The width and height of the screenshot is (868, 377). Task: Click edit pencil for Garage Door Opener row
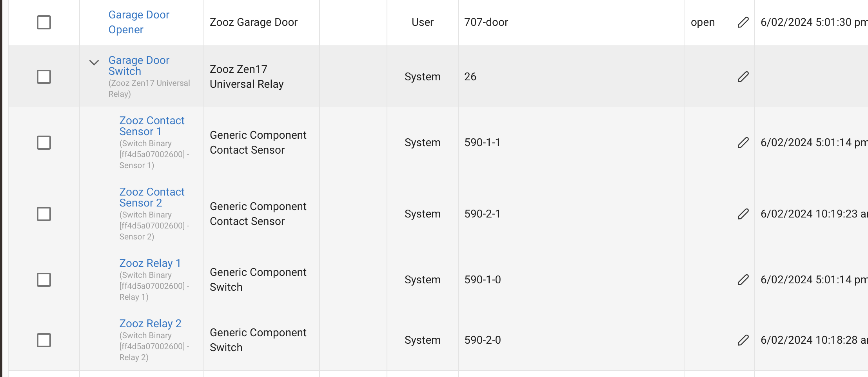tap(743, 22)
